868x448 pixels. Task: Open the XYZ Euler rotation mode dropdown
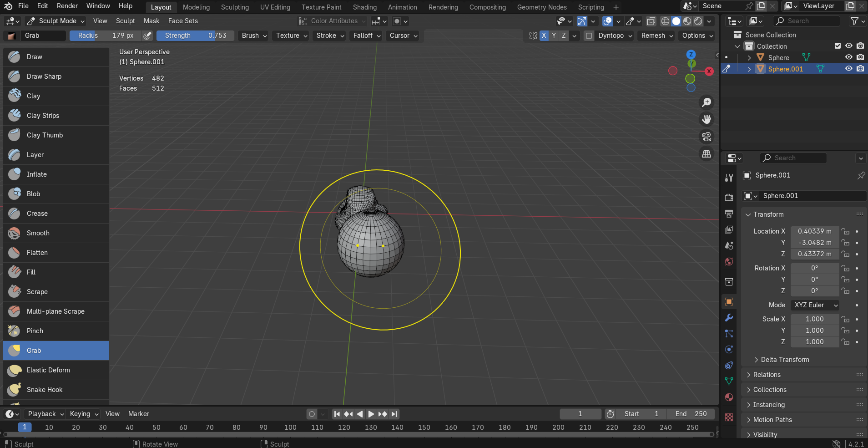pyautogui.click(x=815, y=305)
